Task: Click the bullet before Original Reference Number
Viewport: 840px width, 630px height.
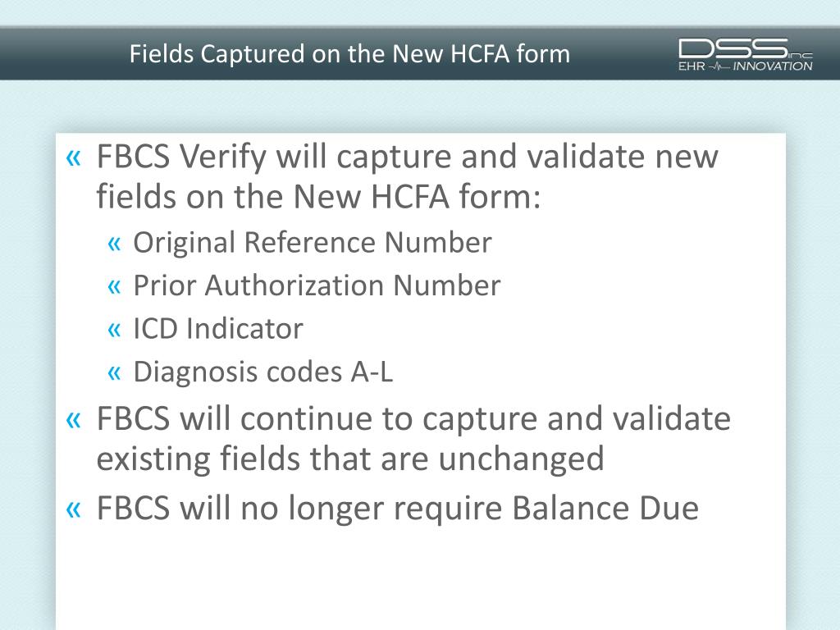Action: coord(114,244)
